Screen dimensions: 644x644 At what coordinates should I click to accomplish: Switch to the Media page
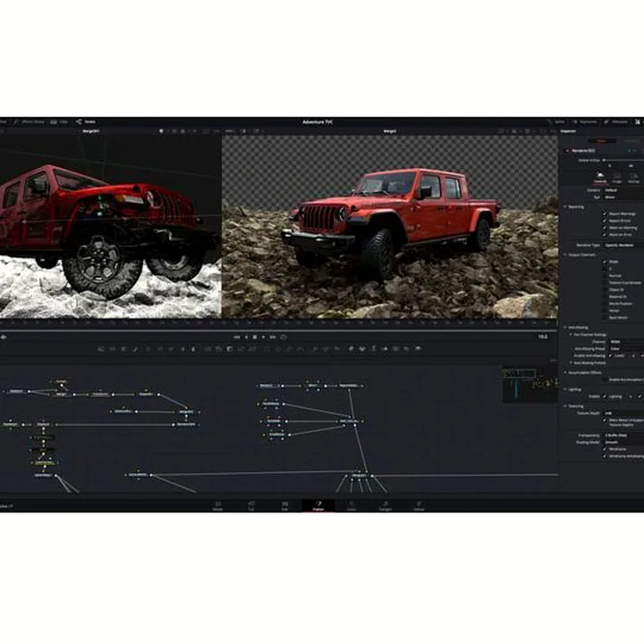tap(218, 505)
